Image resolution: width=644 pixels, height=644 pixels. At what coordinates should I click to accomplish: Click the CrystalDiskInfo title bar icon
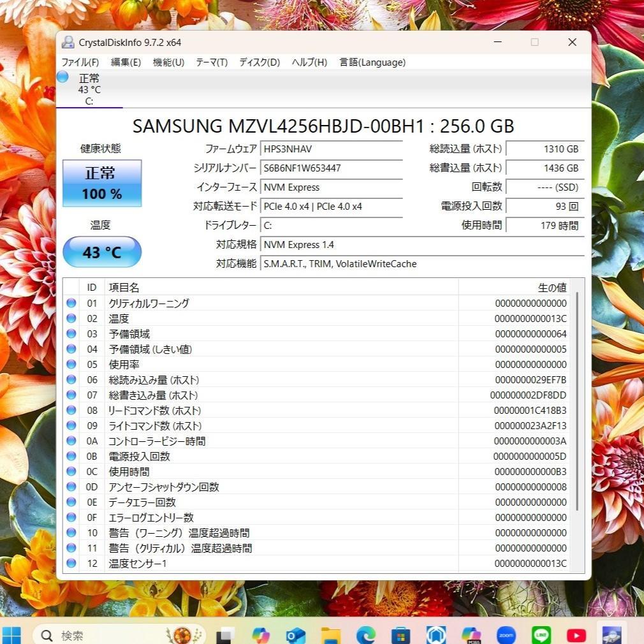coord(68,42)
